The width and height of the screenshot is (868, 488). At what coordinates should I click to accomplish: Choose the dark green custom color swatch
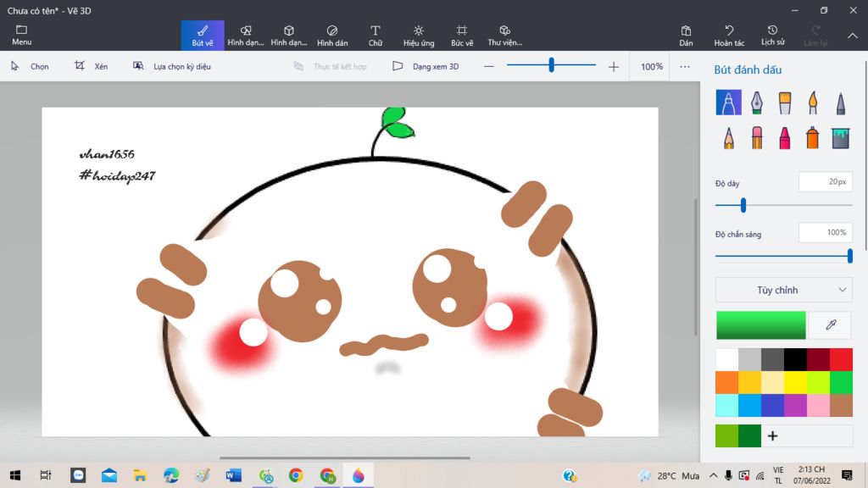click(749, 436)
